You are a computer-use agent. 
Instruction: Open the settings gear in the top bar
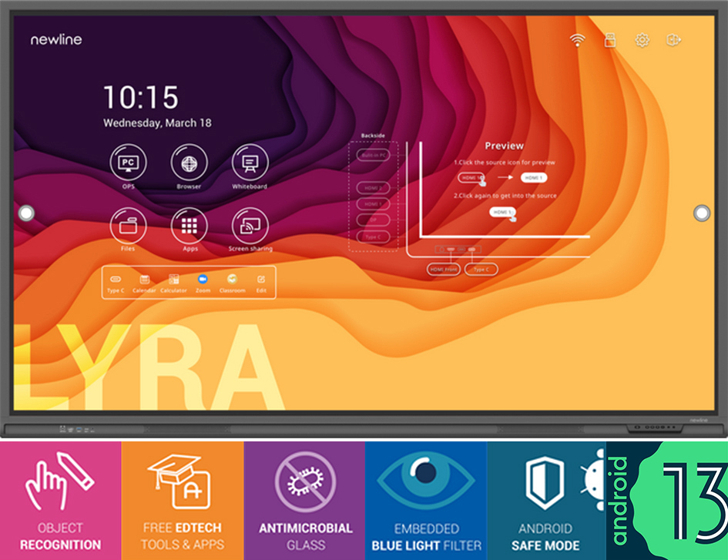click(x=642, y=40)
